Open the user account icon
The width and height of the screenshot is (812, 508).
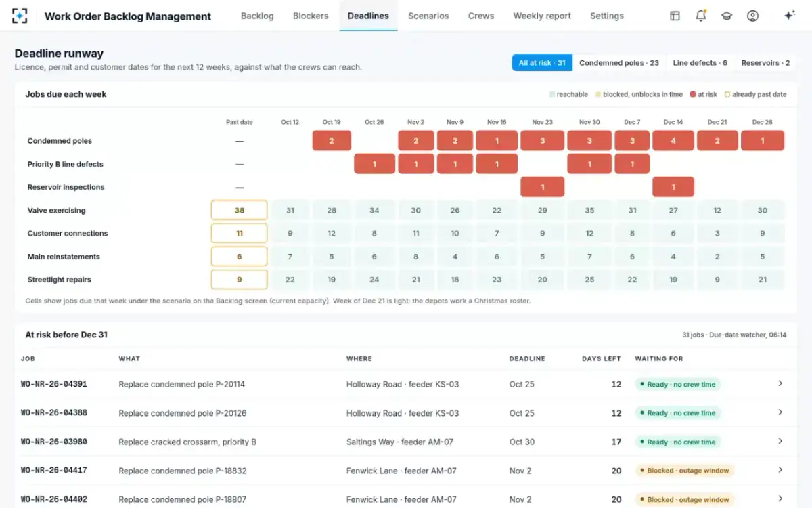coord(752,16)
